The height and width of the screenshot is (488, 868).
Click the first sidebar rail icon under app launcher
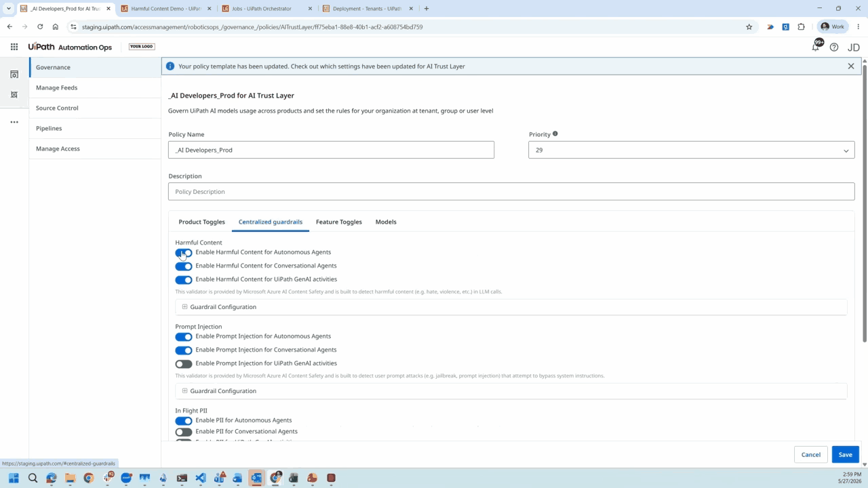[x=14, y=74]
